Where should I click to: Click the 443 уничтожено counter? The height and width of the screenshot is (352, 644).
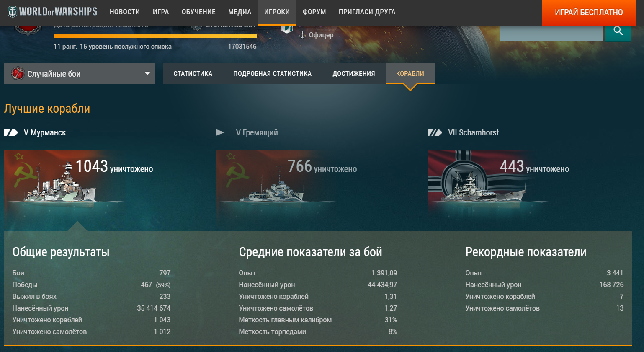534,166
